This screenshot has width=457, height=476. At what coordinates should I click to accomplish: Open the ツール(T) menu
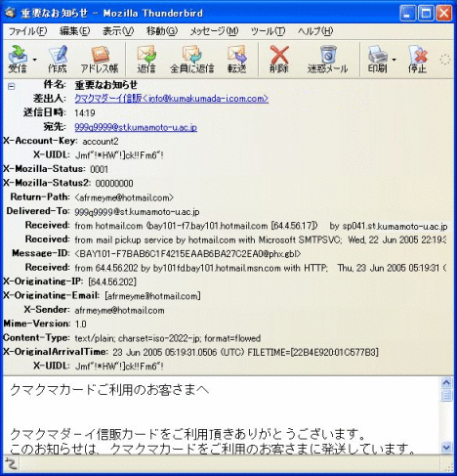tap(268, 31)
